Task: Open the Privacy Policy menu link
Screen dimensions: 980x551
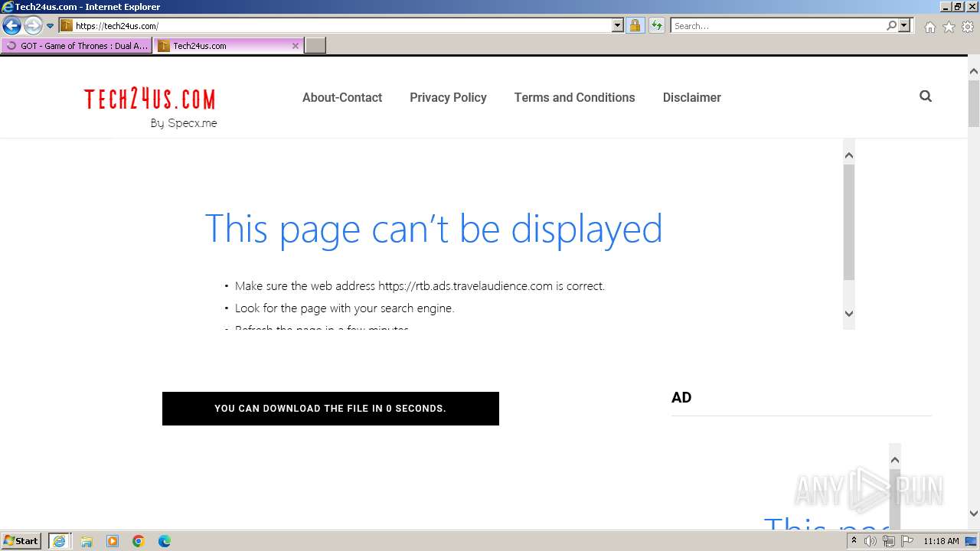Action: 448,97
